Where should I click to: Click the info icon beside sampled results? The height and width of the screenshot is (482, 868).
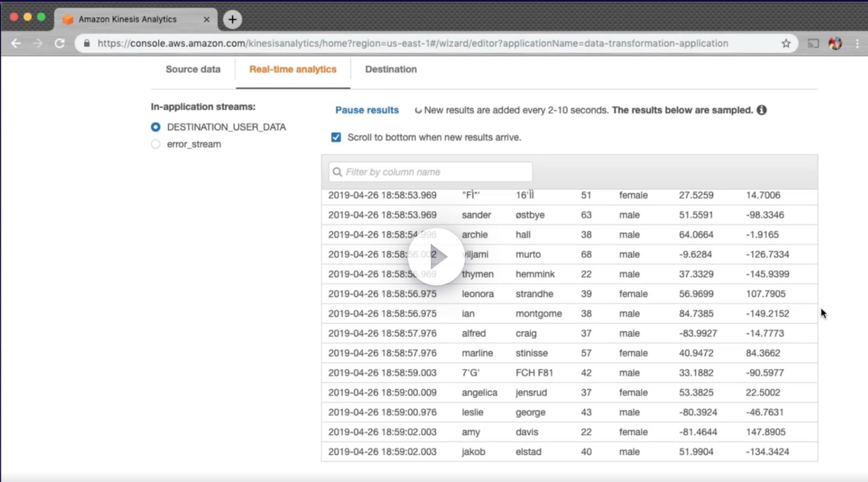tap(762, 110)
